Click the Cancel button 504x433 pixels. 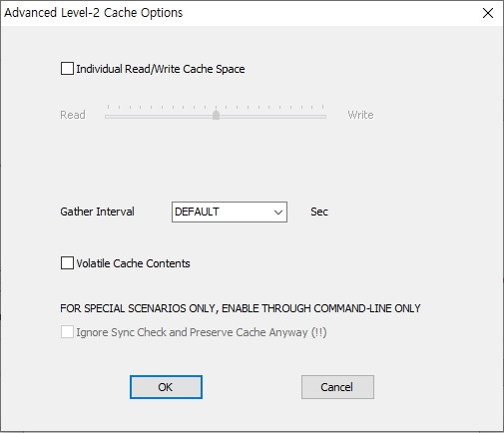(337, 387)
